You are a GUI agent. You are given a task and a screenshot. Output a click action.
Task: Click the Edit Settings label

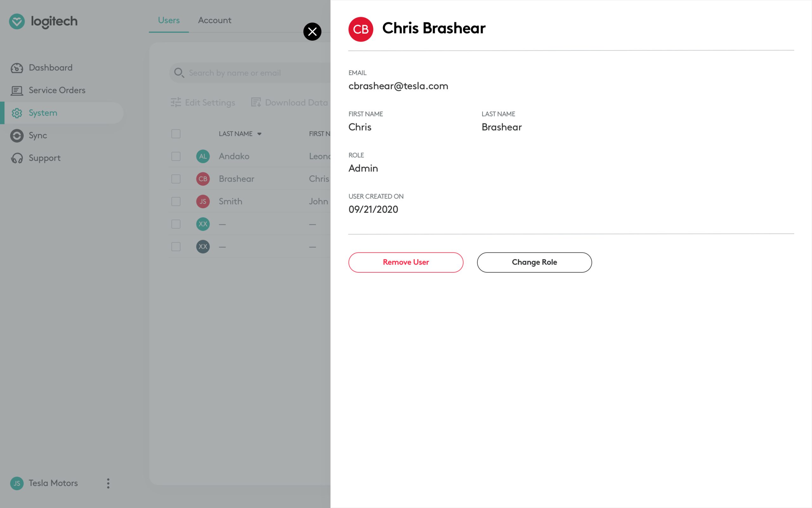(210, 103)
